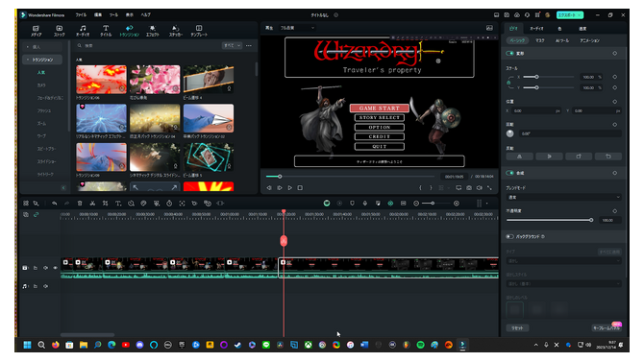This screenshot has height=362, width=644.
Task: Click the flip vertical button in properties
Action: (549, 157)
